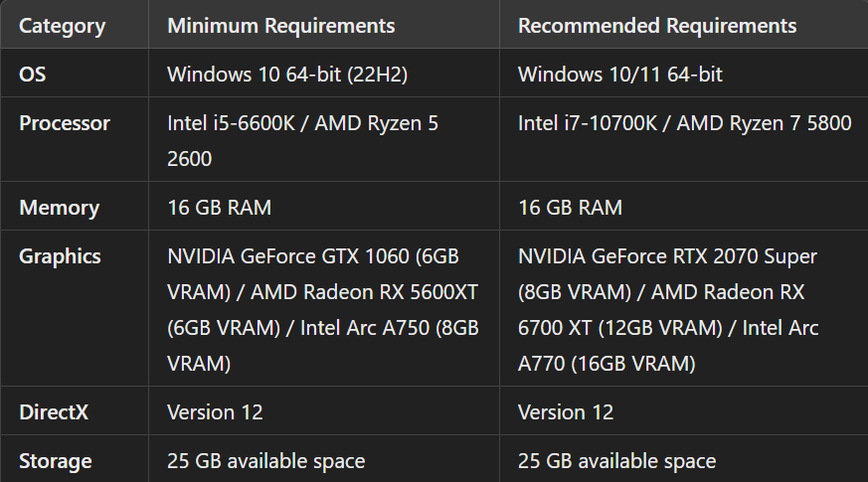
Task: Select the OS row label
Action: [33, 74]
